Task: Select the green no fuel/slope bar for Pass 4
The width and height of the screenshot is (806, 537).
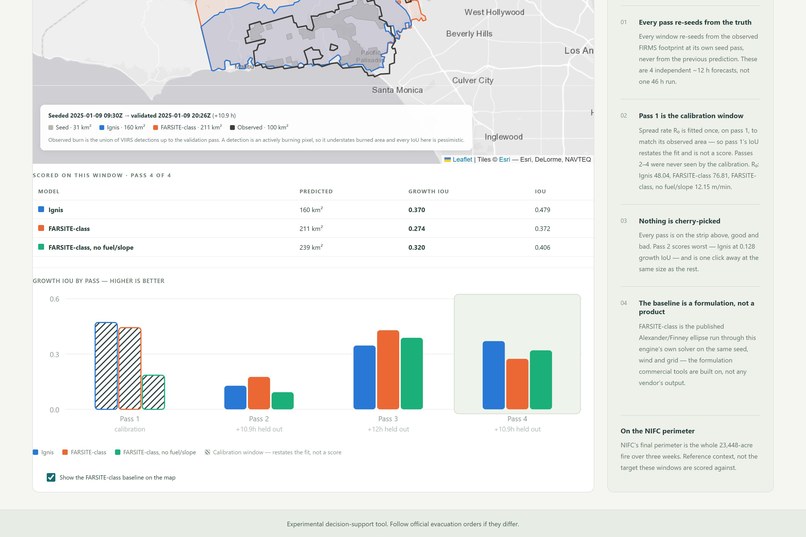Action: [541, 380]
